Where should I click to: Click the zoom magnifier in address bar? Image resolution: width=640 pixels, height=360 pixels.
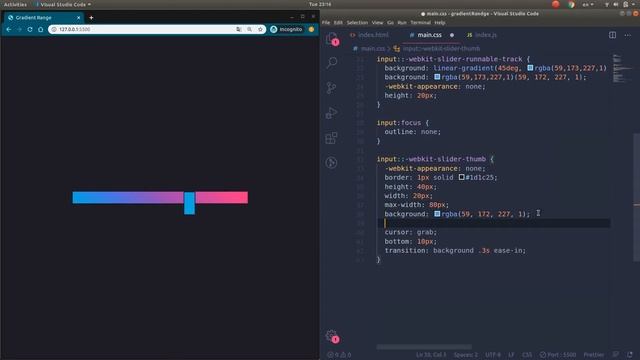(x=249, y=29)
